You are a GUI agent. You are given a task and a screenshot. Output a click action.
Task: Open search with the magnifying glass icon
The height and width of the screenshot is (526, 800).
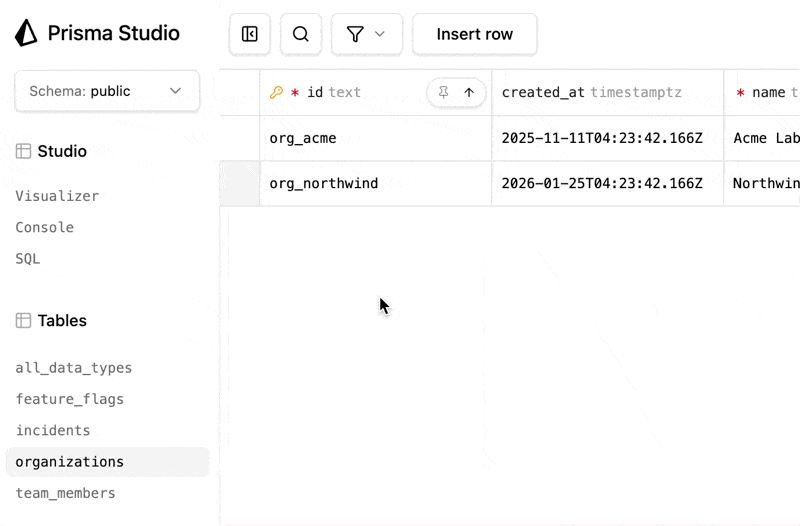click(301, 34)
